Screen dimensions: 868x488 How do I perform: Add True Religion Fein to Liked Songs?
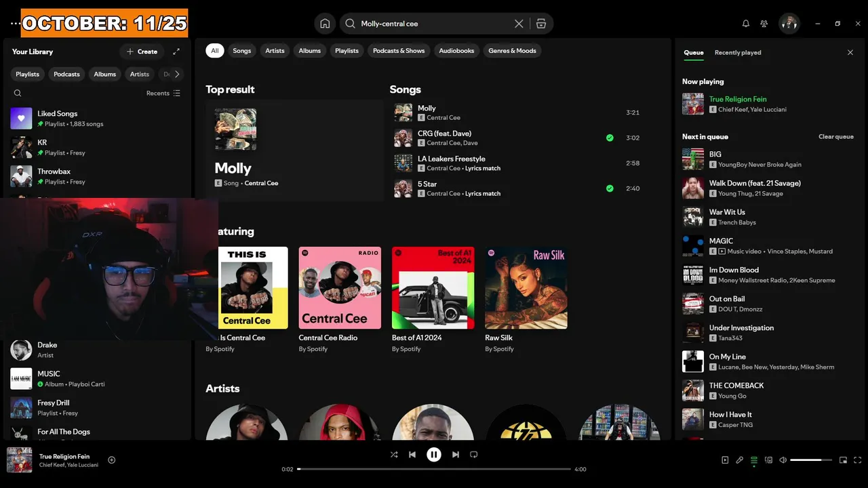click(112, 460)
